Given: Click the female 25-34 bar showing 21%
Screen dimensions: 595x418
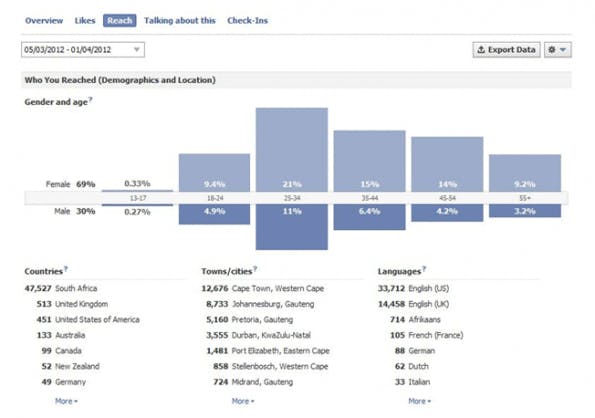Looking at the screenshot, I should click(292, 150).
